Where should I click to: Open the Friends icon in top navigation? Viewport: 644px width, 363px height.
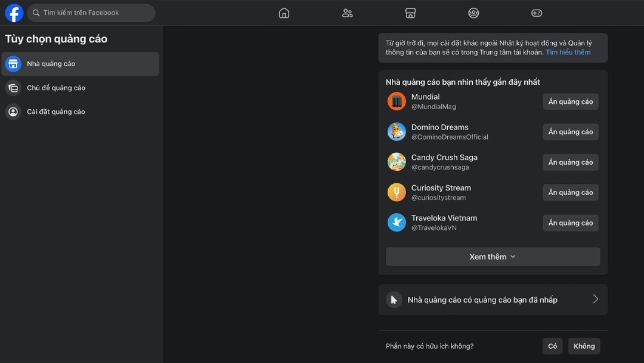point(347,13)
